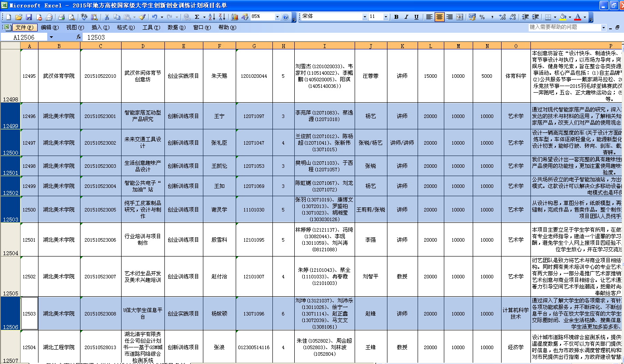Viewport: 624px width, 364px height.
Task: Open the font size 11 dropdown
Action: click(386, 17)
